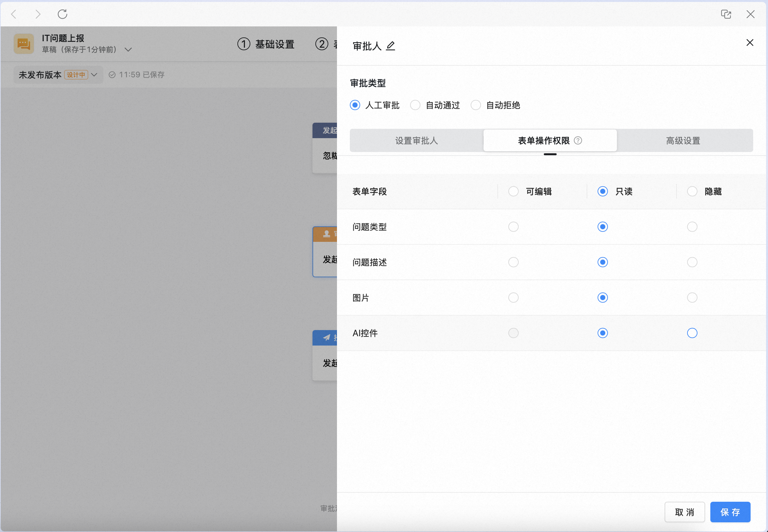Image resolution: width=768 pixels, height=532 pixels.
Task: Hide the 图片 field
Action: (x=692, y=298)
